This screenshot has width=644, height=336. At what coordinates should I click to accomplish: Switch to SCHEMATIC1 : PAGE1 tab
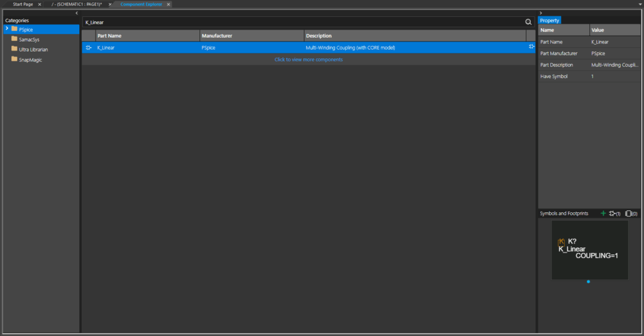[x=77, y=4]
